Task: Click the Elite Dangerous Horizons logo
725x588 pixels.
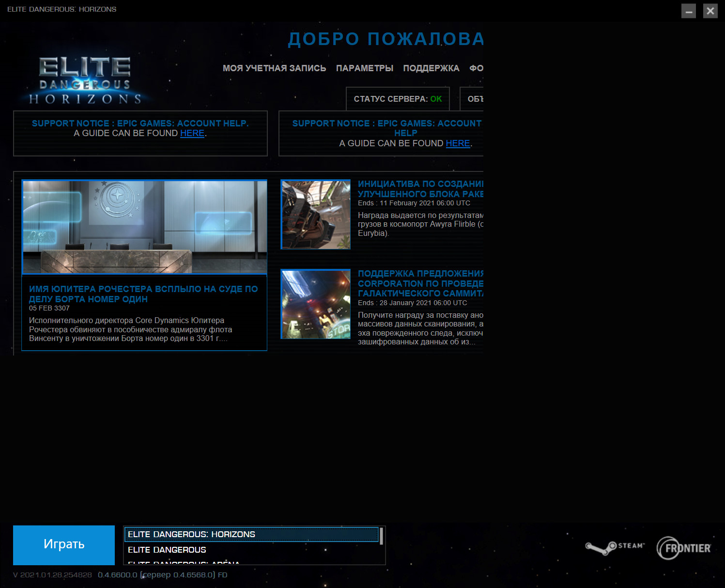Action: point(85,80)
